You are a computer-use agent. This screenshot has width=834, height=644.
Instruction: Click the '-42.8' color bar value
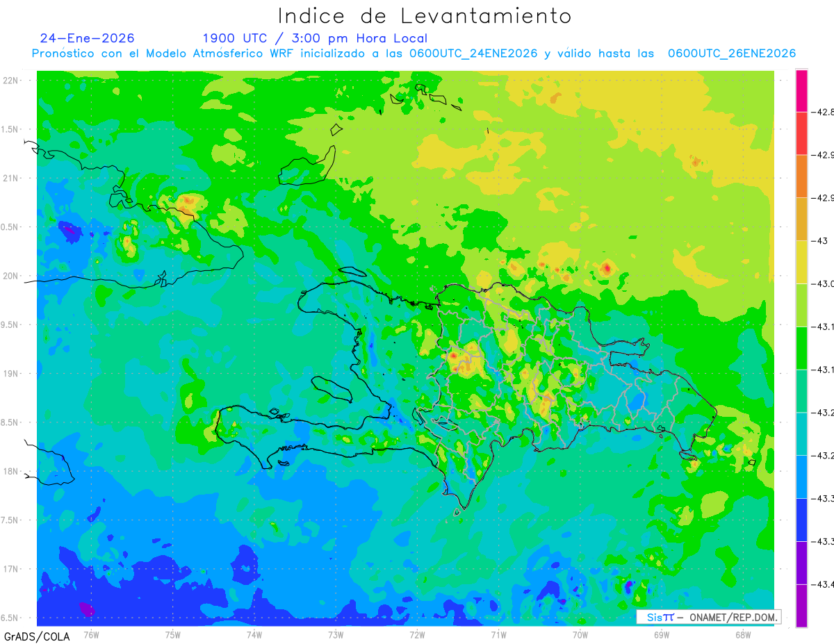click(824, 112)
